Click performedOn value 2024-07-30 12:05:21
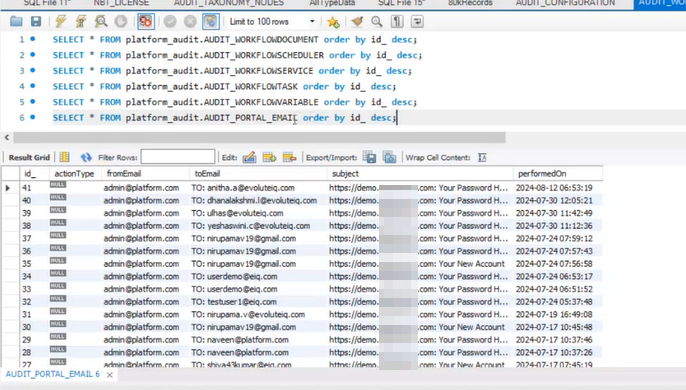The height and width of the screenshot is (390, 686). (558, 200)
